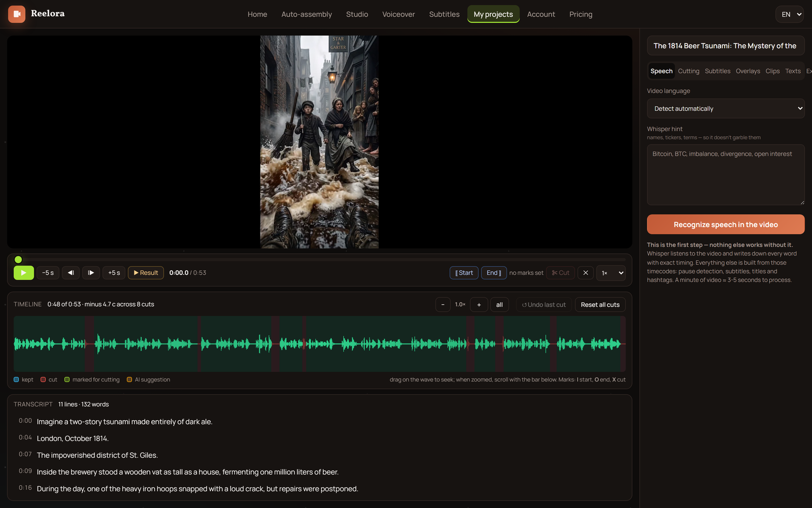Screen dimensions: 812x508
Task: Switch to the Texts tab
Action: [793, 71]
